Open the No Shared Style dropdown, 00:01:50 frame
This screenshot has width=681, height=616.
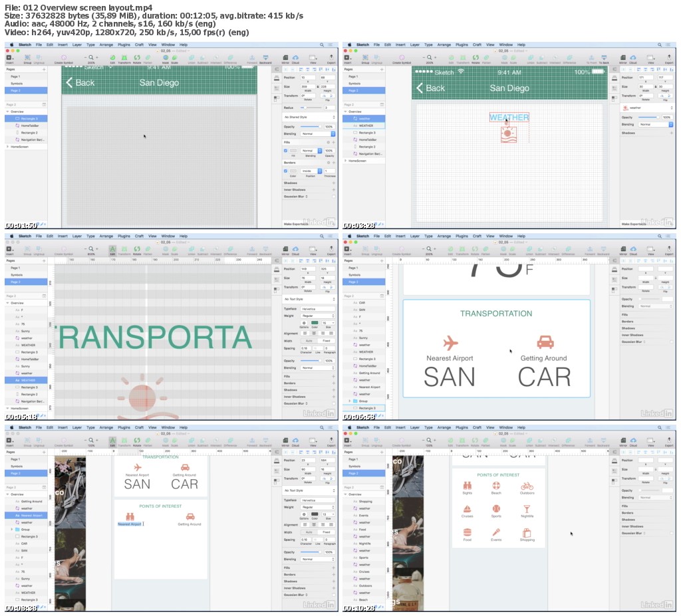pos(309,117)
